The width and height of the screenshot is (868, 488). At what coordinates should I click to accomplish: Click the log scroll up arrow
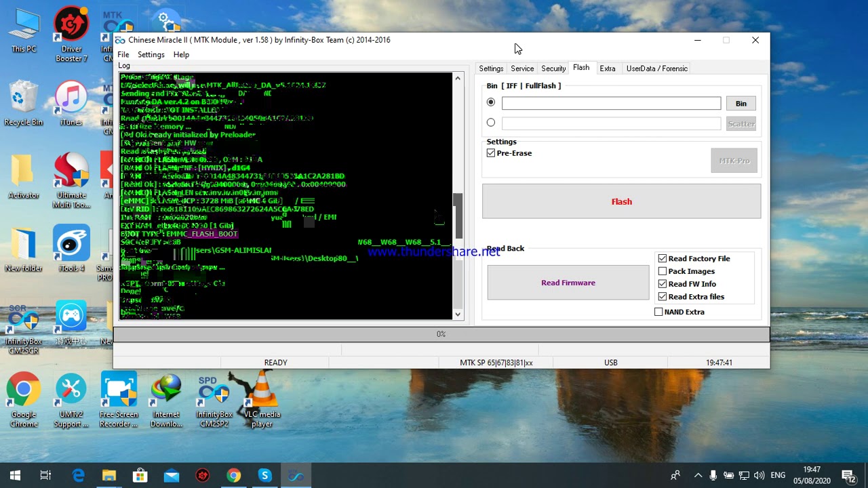coord(458,78)
